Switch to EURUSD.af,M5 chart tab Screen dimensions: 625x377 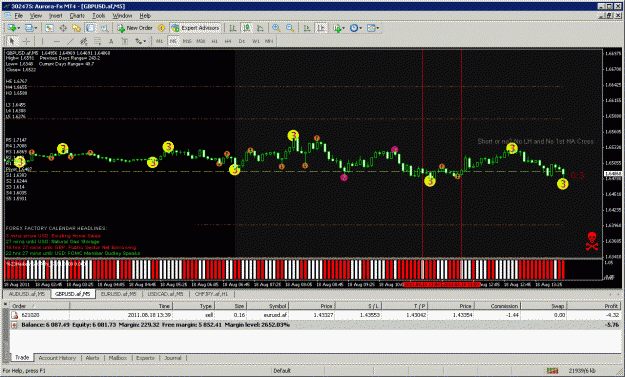click(x=118, y=294)
